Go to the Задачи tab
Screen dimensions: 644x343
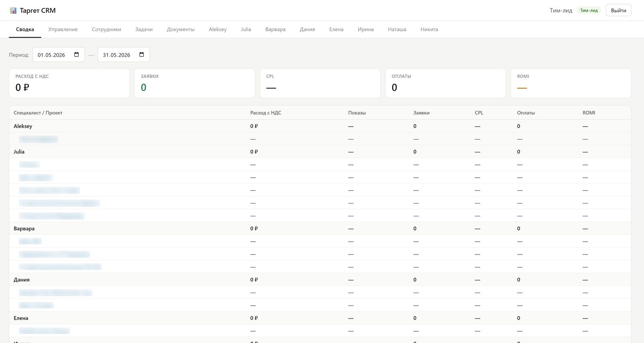click(144, 29)
